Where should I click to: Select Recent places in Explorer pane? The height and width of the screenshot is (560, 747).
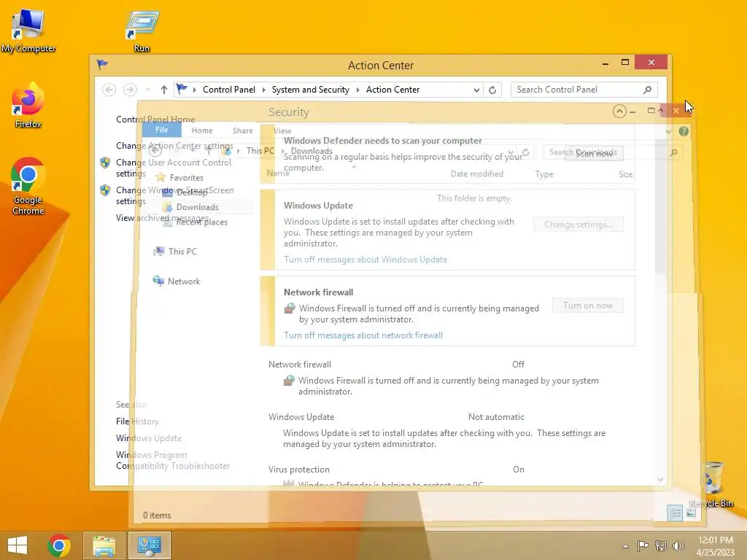click(196, 222)
